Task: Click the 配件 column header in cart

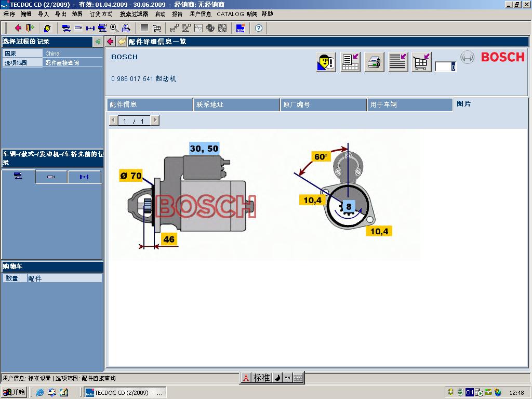Action: (x=64, y=278)
